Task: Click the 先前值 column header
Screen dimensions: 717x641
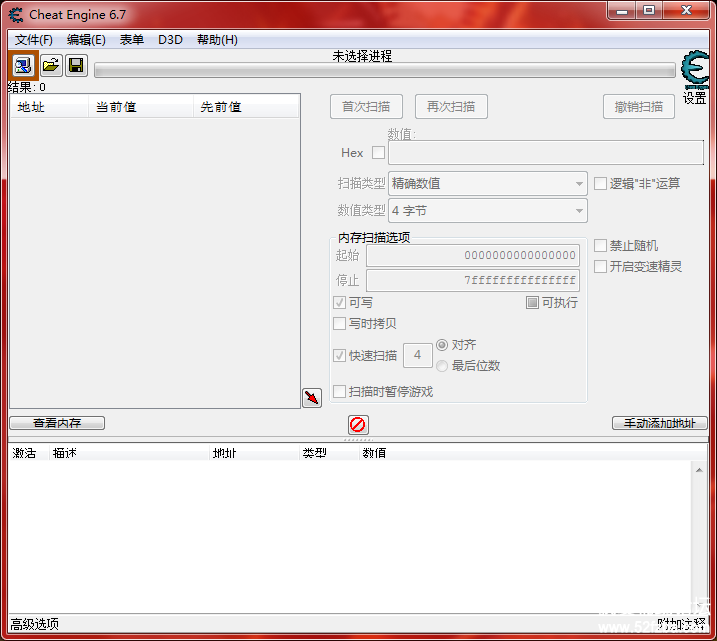Action: [x=246, y=107]
